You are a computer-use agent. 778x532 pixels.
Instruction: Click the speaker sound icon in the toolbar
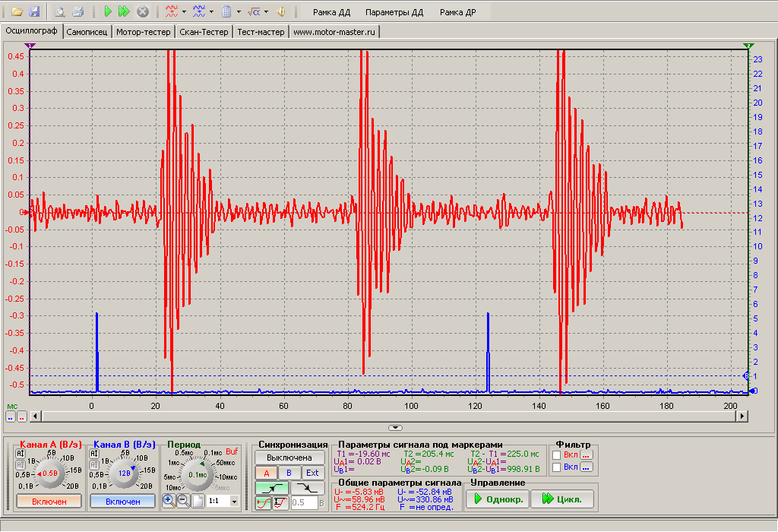pos(281,11)
